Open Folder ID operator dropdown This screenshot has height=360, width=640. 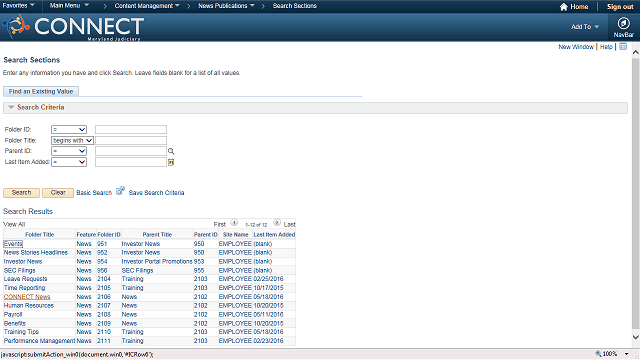click(x=69, y=129)
